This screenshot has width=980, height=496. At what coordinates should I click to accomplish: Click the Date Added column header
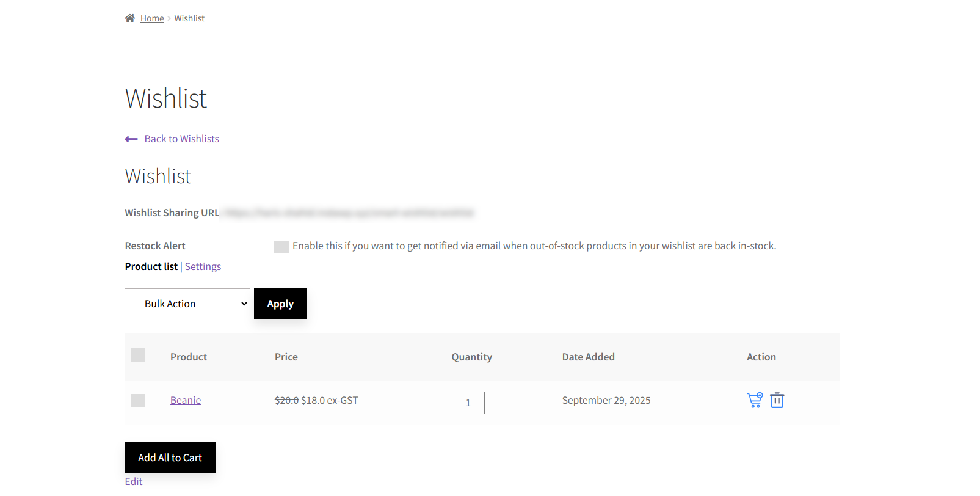(x=588, y=357)
